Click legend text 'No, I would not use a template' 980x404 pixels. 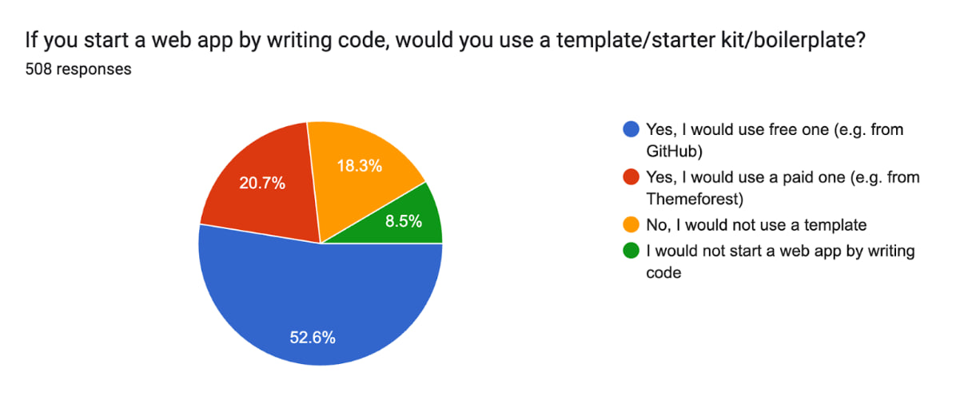tap(756, 225)
